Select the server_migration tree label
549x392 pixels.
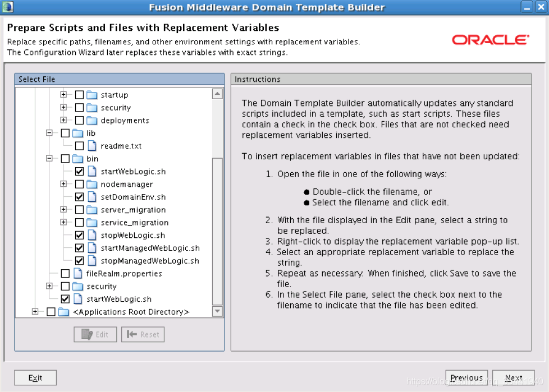tap(134, 210)
